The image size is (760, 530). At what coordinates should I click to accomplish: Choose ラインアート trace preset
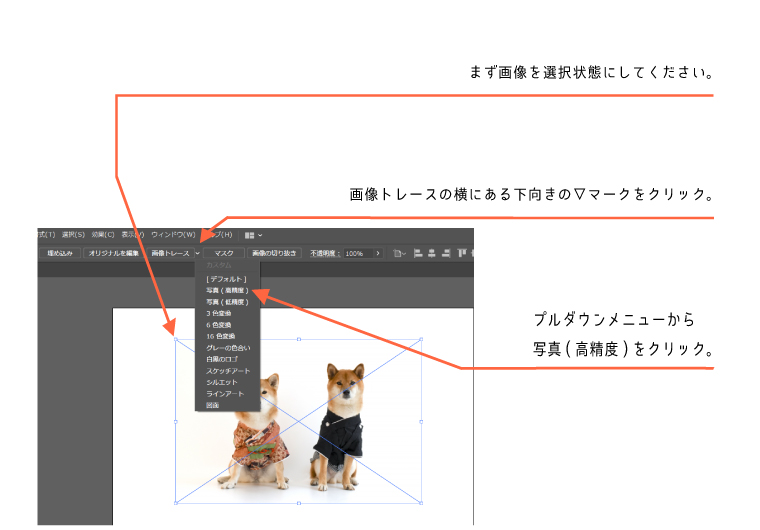tap(227, 394)
